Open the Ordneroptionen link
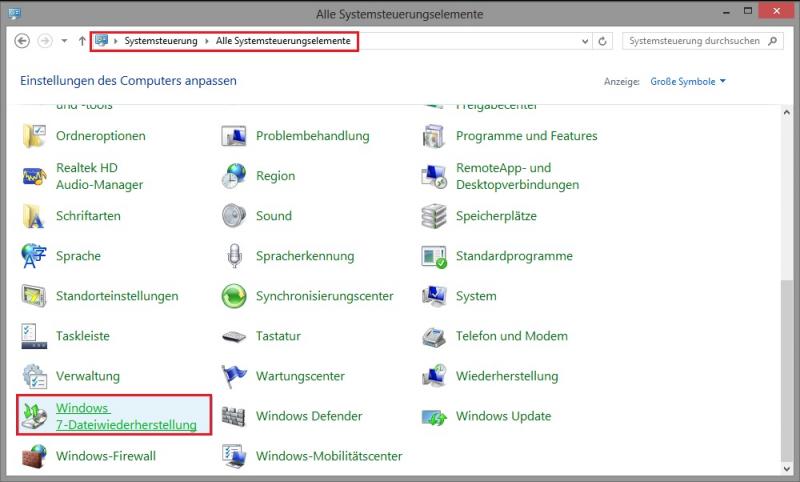This screenshot has width=800, height=482. (x=101, y=136)
